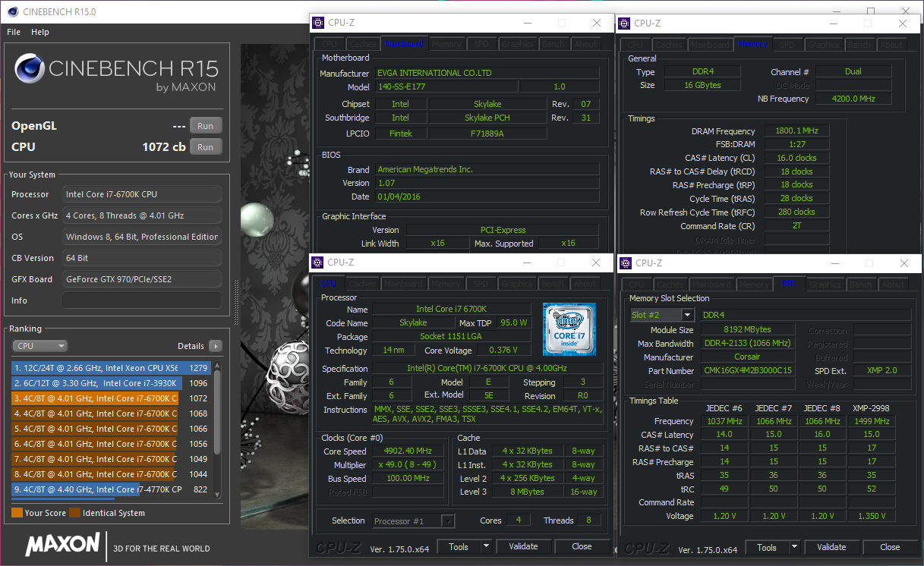Open the File menu in Cinebench

pos(14,32)
